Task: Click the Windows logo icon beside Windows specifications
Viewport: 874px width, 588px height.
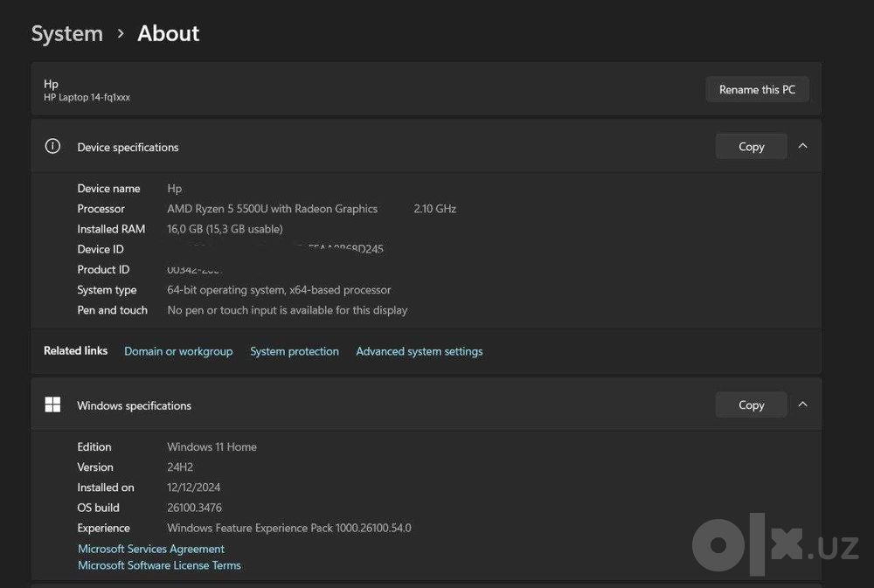Action: coord(52,405)
